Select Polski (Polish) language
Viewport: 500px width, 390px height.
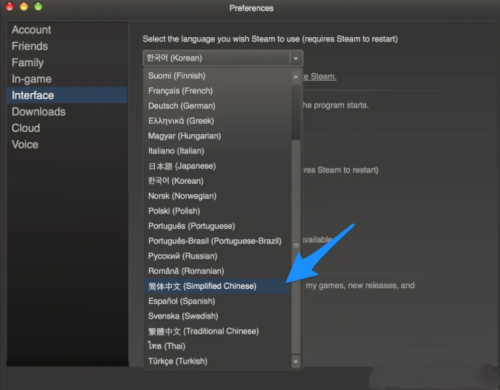217,211
